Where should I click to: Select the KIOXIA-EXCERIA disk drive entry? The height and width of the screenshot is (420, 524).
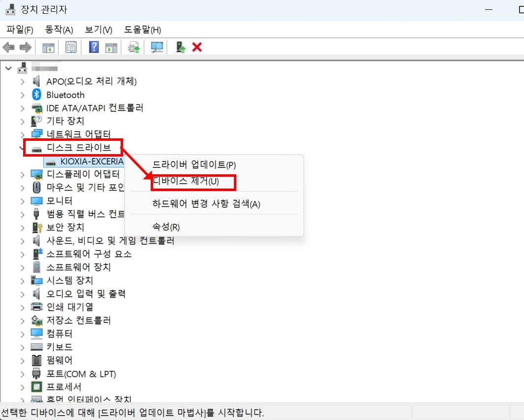point(92,161)
